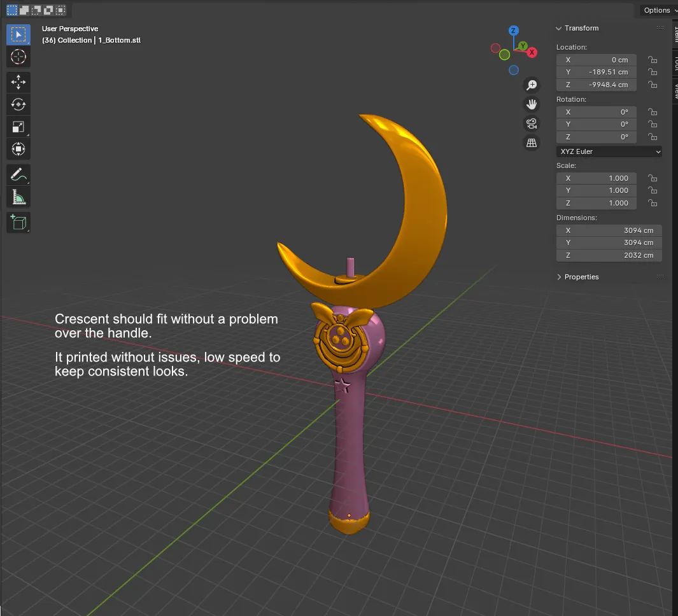Set new selection mode icon
The image size is (678, 616).
coord(12,10)
